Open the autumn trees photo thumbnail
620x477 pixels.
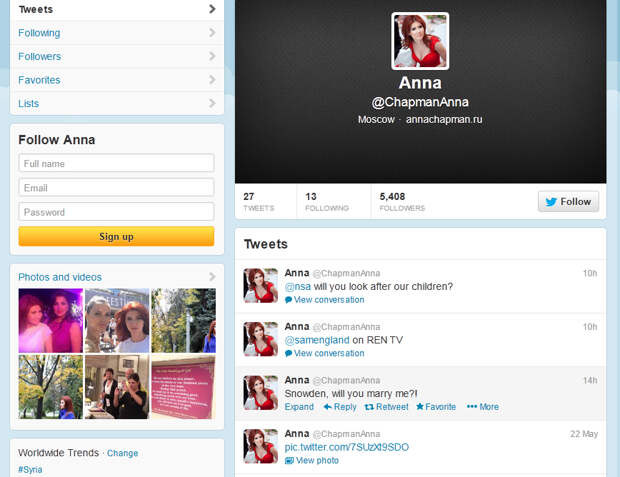(51, 387)
